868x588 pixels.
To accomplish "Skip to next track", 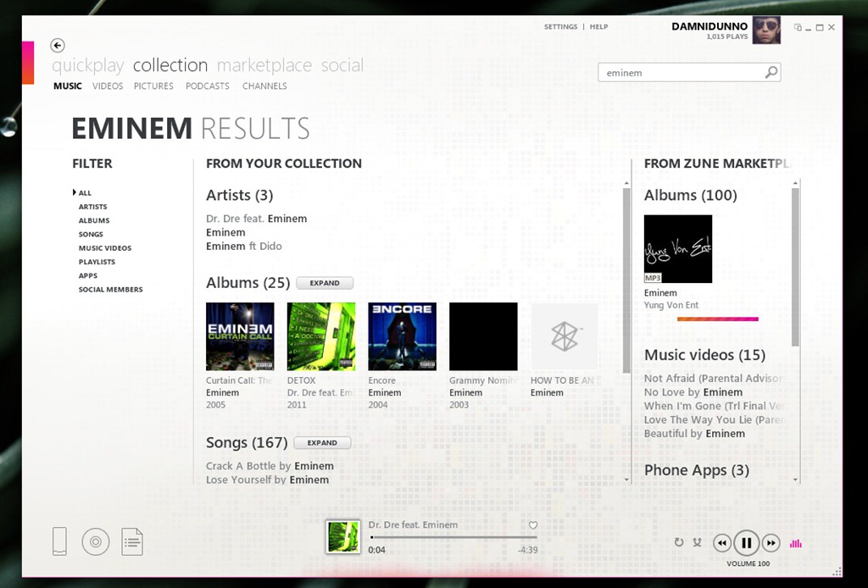I will point(771,543).
